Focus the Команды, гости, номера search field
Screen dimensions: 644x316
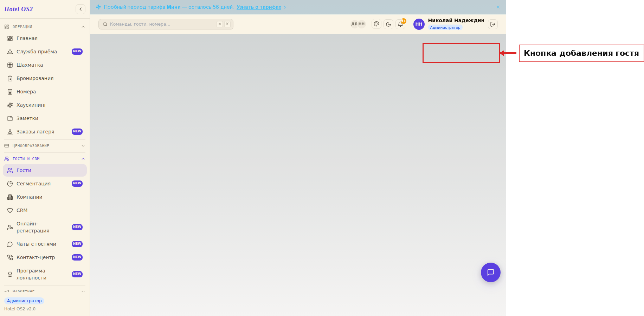pyautogui.click(x=166, y=24)
